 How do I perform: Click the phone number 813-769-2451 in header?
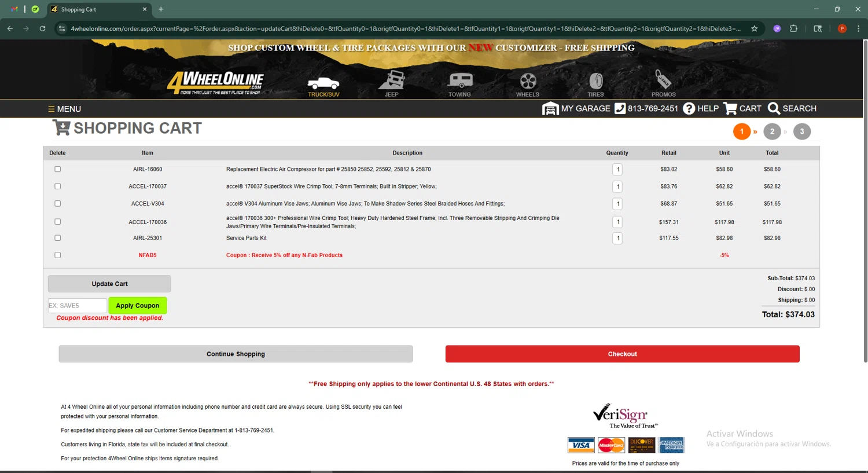pyautogui.click(x=646, y=108)
